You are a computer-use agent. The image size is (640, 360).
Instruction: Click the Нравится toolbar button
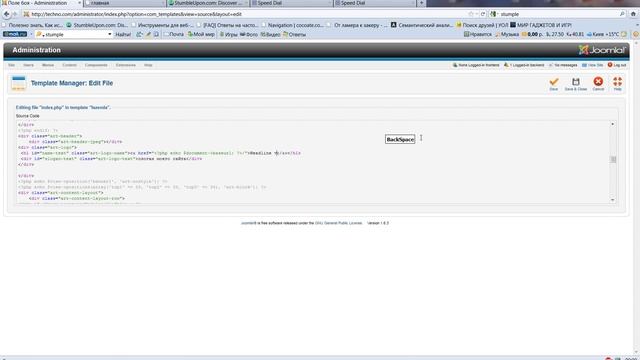tap(478, 34)
